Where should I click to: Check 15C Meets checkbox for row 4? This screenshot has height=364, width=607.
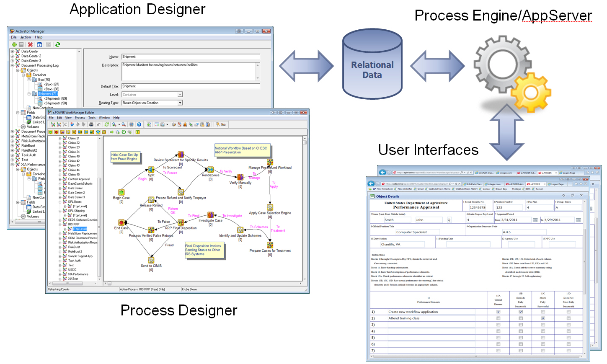point(543,331)
